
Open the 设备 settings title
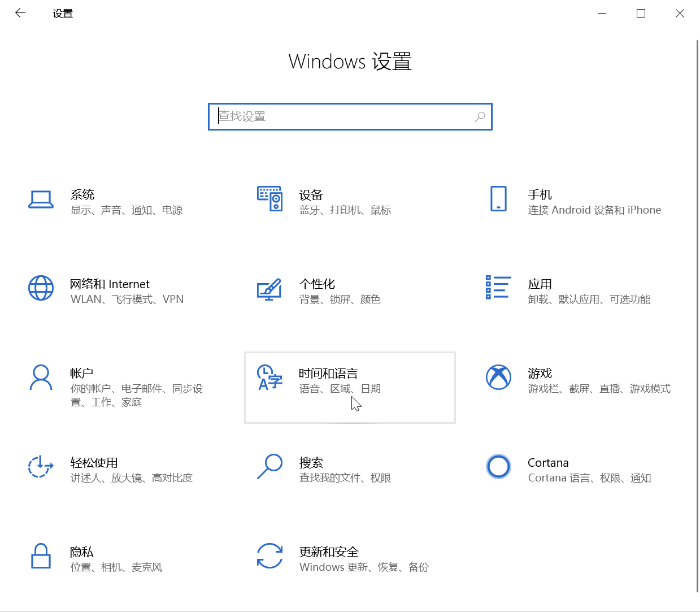[311, 195]
